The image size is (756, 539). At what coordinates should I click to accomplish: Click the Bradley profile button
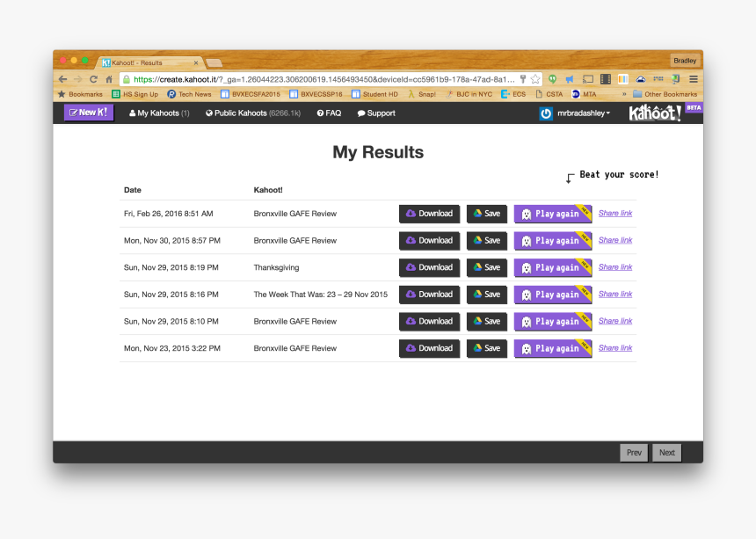point(685,61)
